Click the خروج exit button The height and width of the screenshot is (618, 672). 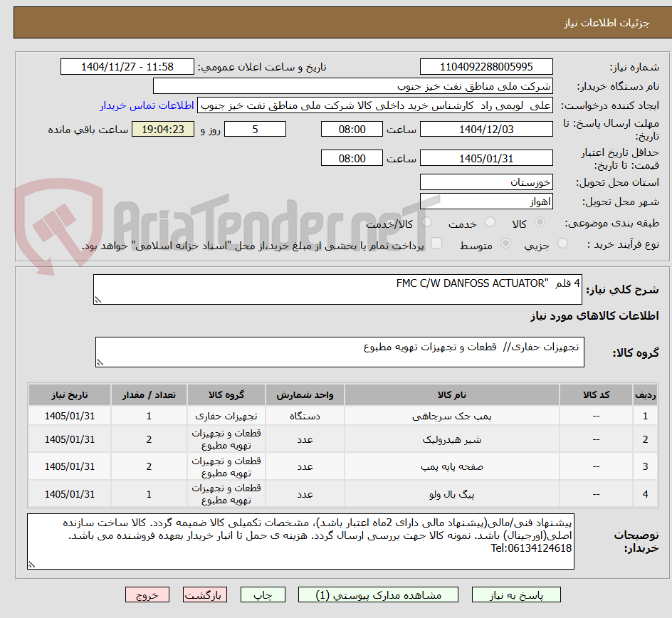[147, 595]
